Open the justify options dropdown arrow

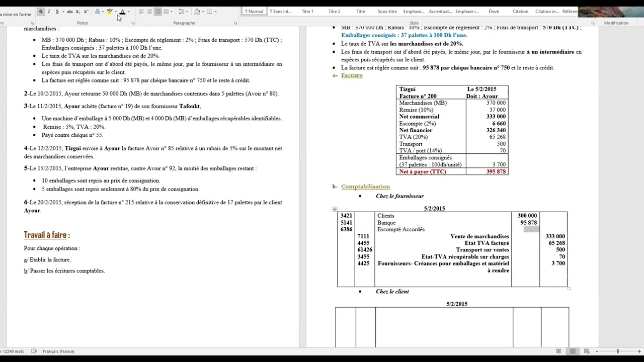tap(171, 12)
